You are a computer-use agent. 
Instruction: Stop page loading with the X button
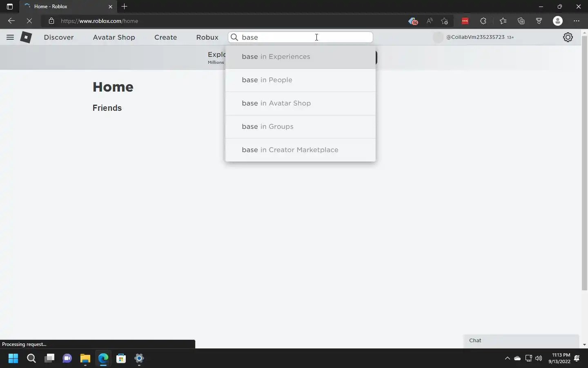(29, 21)
